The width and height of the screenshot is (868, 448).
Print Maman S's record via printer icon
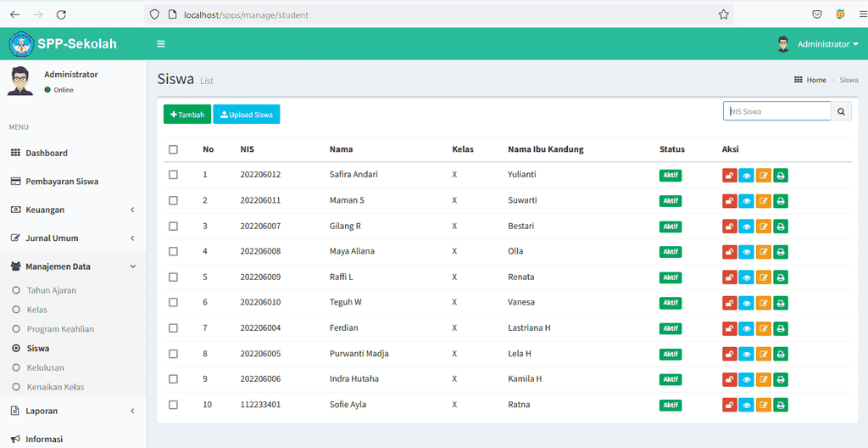point(781,201)
